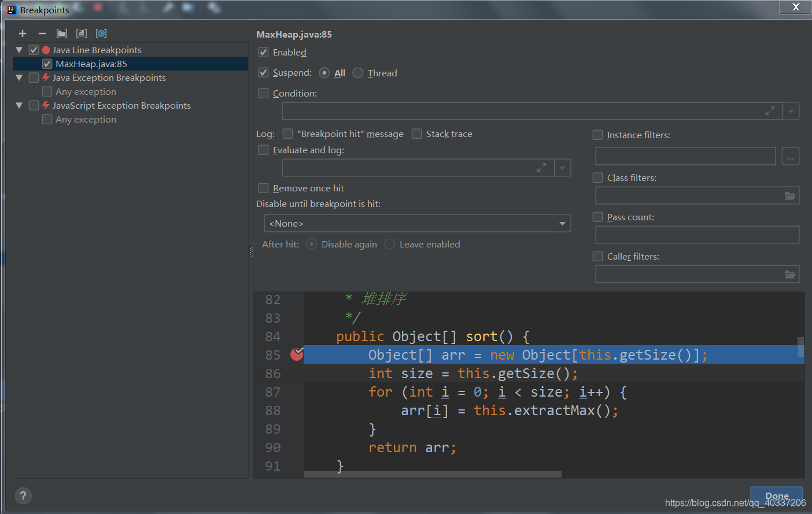The image size is (812, 514).
Task: Select JavaScript Exception Breakpoints tree row
Action: point(131,105)
